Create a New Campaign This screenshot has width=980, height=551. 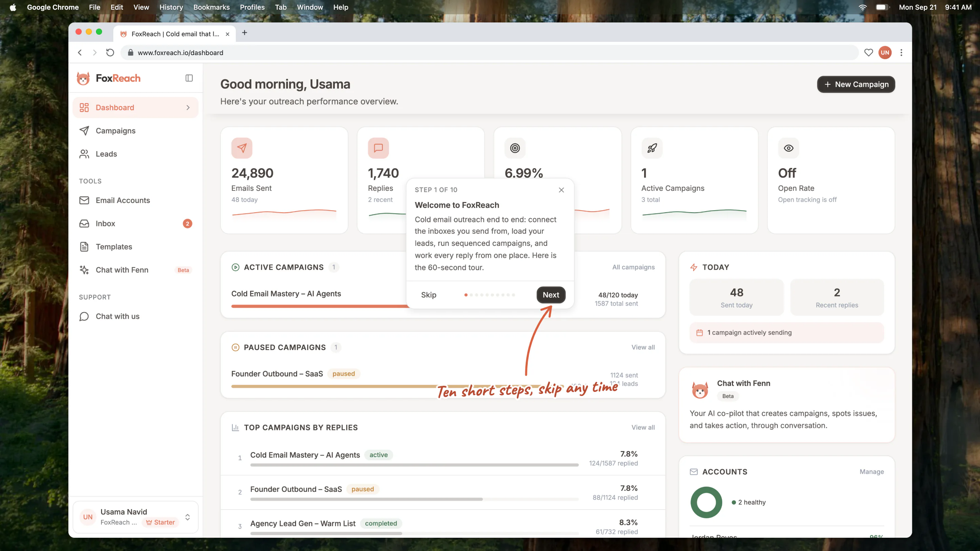click(856, 84)
